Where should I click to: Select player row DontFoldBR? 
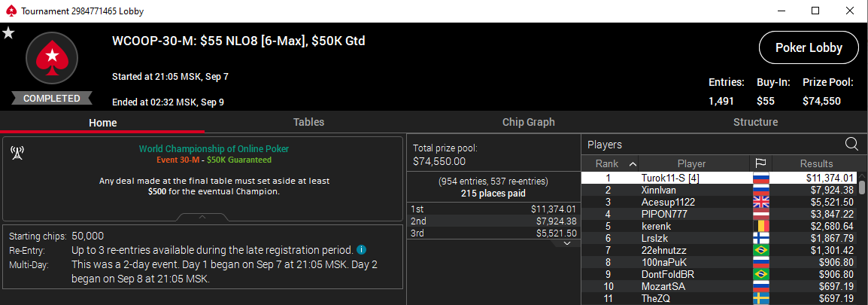click(720, 274)
